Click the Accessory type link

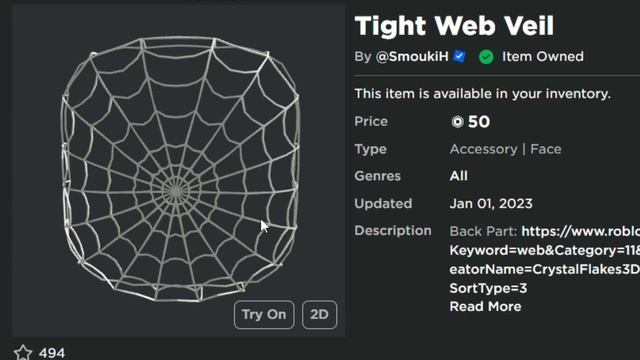(483, 149)
